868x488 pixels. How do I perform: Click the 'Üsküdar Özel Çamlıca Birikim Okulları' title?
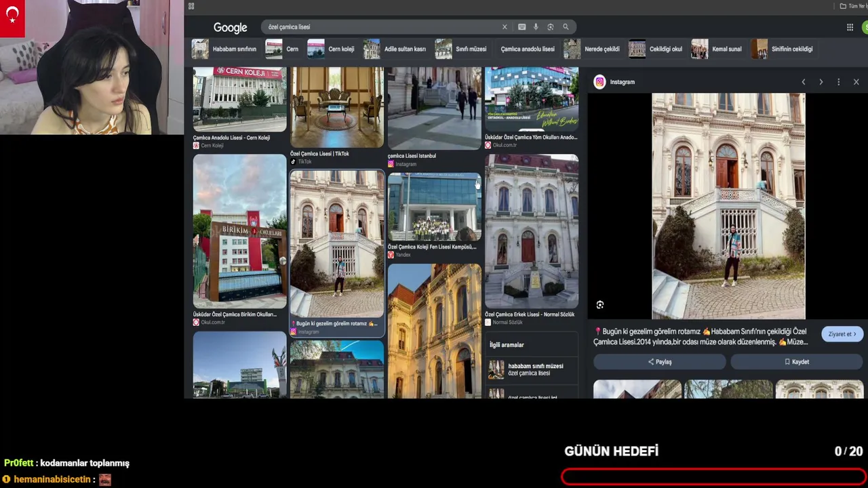(235, 314)
